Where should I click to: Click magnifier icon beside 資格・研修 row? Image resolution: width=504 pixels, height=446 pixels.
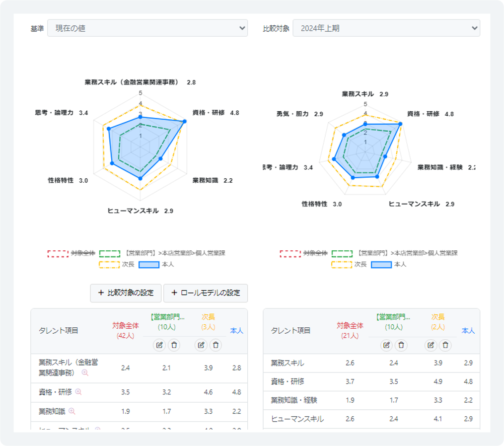coord(78,392)
